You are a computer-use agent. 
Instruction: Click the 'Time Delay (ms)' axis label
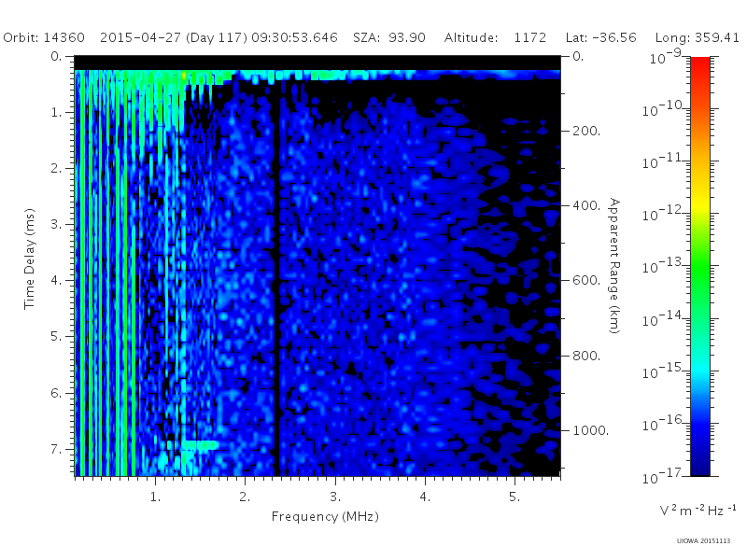pyautogui.click(x=30, y=259)
